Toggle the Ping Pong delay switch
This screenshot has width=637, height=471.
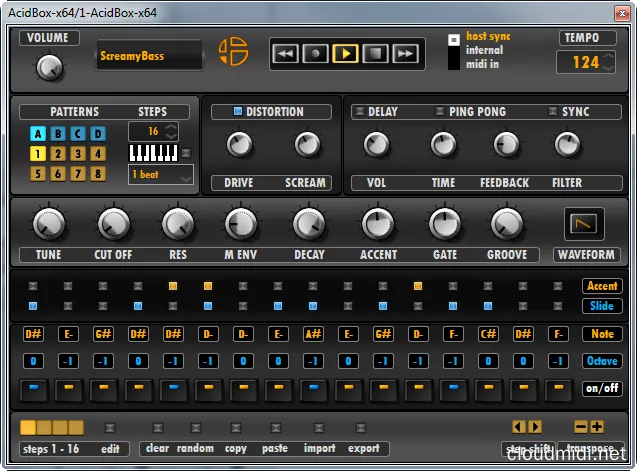[x=438, y=112]
